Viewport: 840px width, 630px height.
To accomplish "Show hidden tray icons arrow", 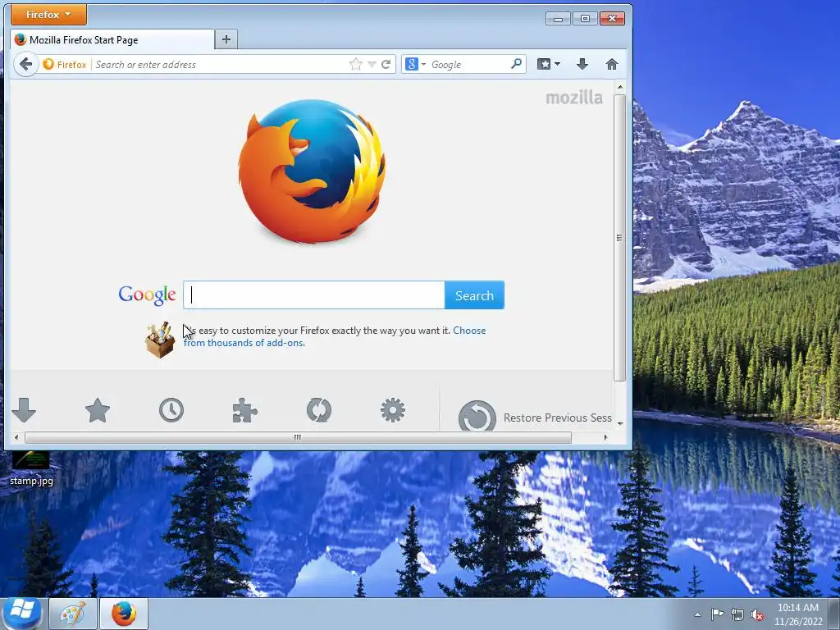I will pyautogui.click(x=697, y=614).
